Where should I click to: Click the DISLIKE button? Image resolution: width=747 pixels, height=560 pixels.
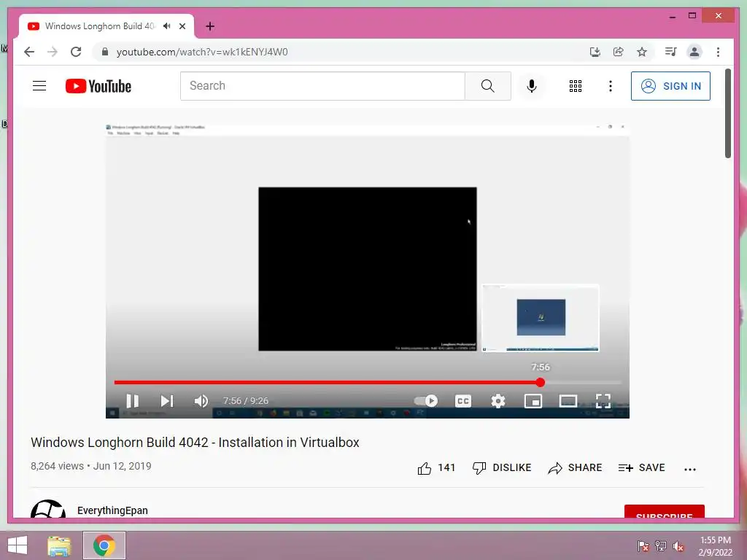[x=502, y=468]
